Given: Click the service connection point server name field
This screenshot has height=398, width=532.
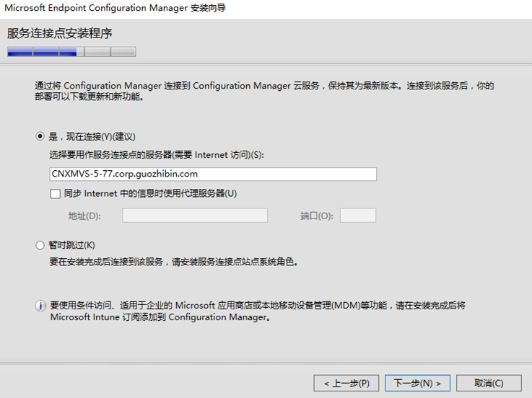Looking at the screenshot, I should (213, 174).
